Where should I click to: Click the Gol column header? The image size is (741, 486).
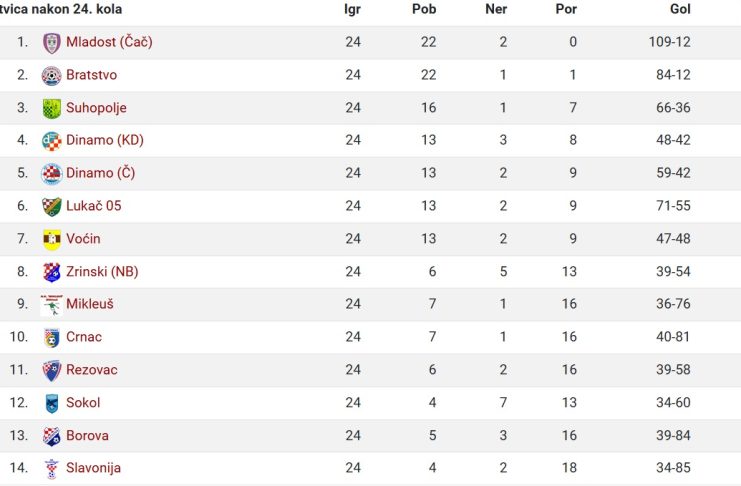[680, 9]
